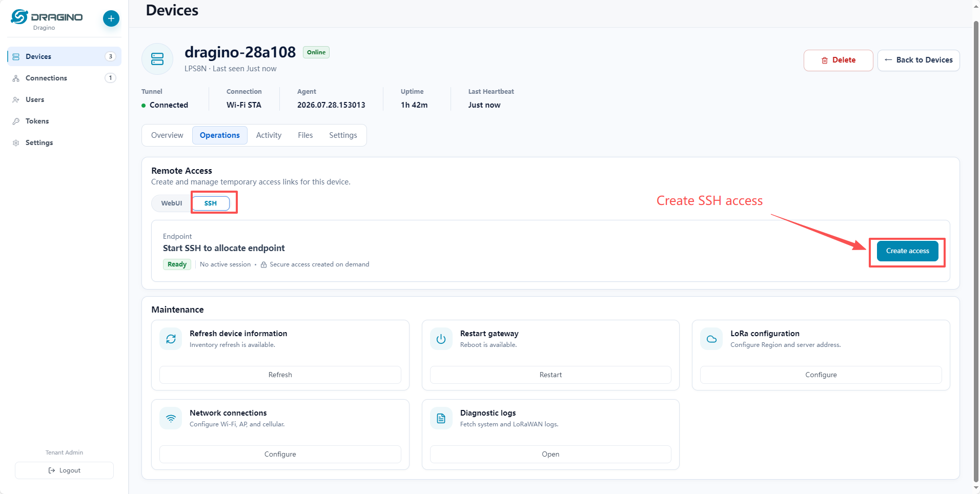The width and height of the screenshot is (980, 494).
Task: Click the Users sidebar icon
Action: coord(16,99)
